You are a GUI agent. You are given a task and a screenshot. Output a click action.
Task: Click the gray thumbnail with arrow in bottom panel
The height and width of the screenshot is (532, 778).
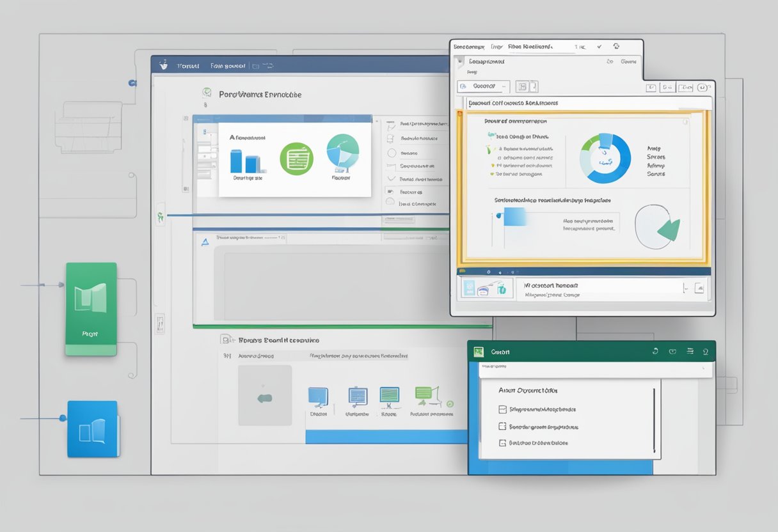coord(265,396)
